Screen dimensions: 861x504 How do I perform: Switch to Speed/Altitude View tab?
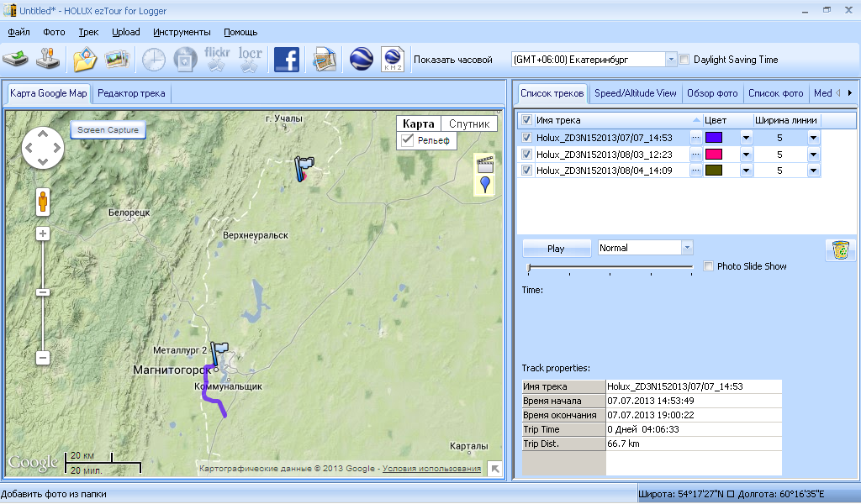click(636, 93)
